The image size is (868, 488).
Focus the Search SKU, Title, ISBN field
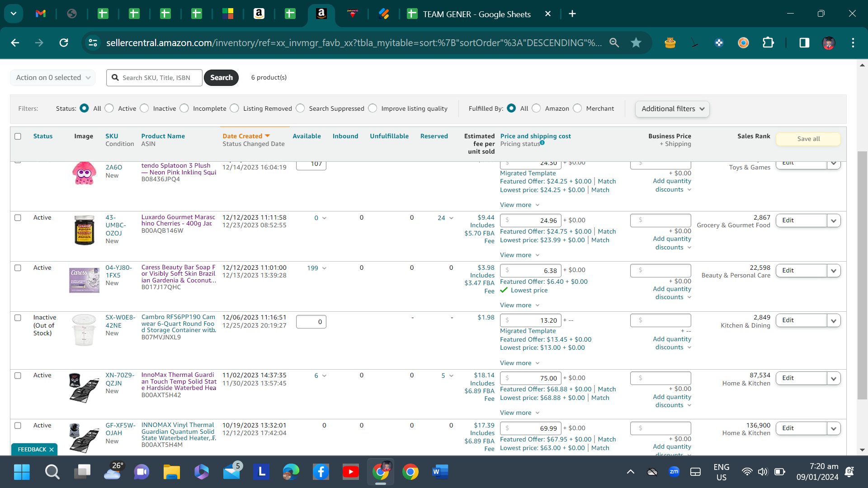tap(155, 78)
